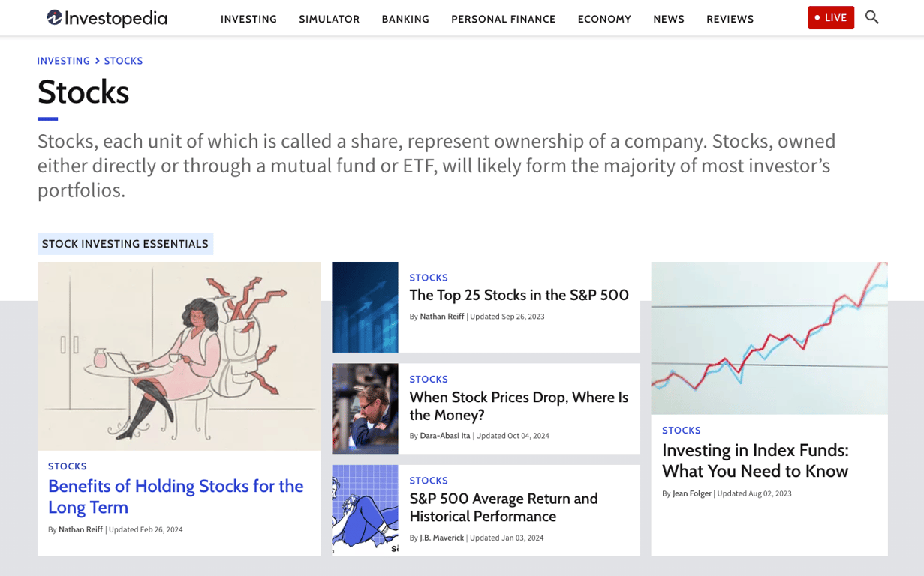Open the NEWS section
This screenshot has width=924, height=576.
pos(669,19)
